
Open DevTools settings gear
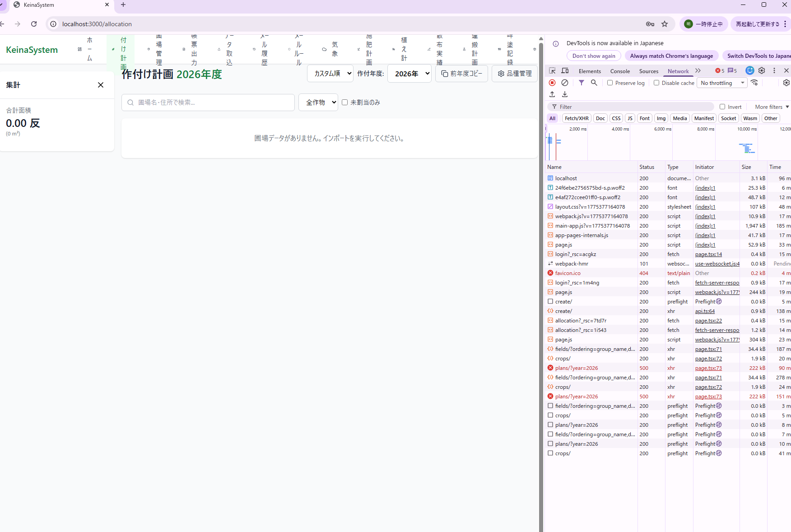point(762,70)
